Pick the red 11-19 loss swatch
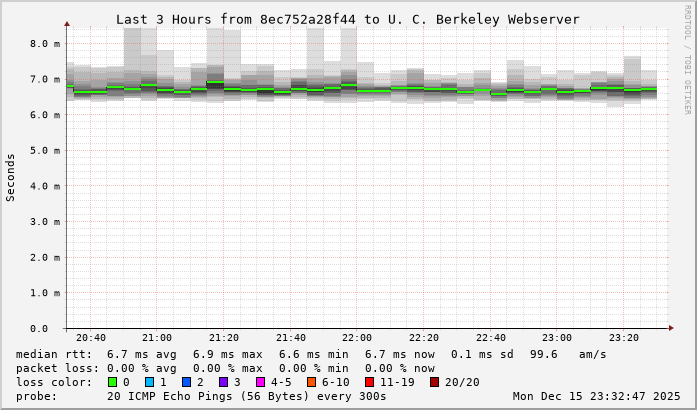697x410 pixels. point(369,382)
